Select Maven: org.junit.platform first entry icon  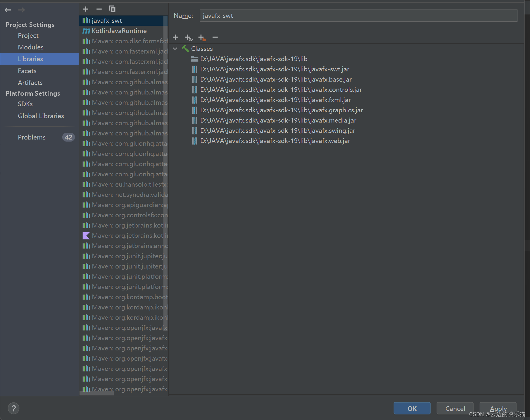coord(86,276)
